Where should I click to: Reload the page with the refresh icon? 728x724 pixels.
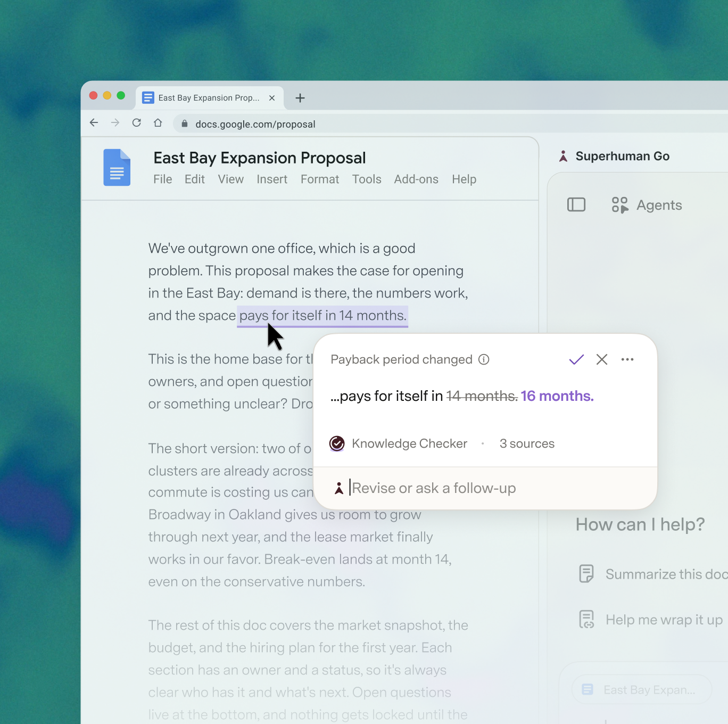point(137,123)
